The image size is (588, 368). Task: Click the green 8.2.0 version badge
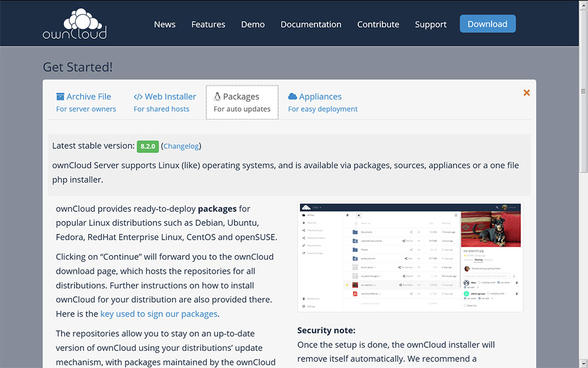[x=148, y=147]
